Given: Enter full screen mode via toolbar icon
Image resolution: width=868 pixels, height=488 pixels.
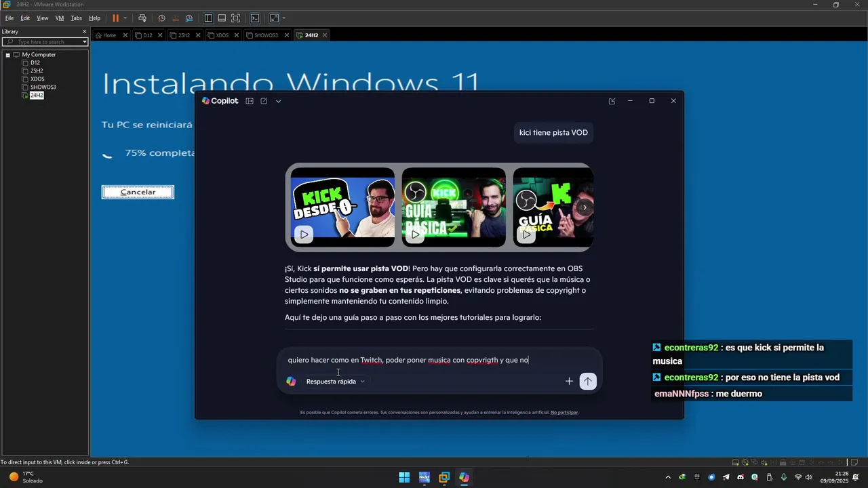Looking at the screenshot, I should coord(235,18).
